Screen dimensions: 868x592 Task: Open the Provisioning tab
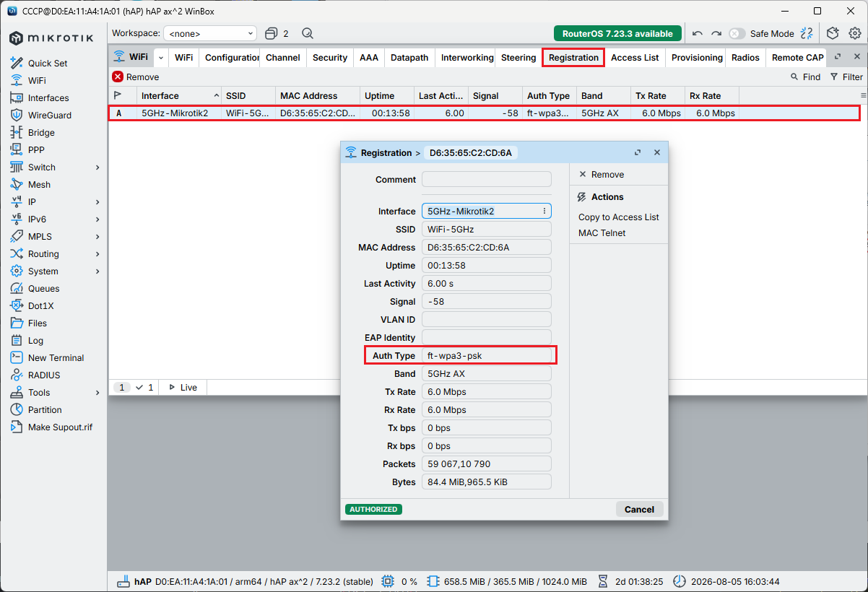pos(697,58)
